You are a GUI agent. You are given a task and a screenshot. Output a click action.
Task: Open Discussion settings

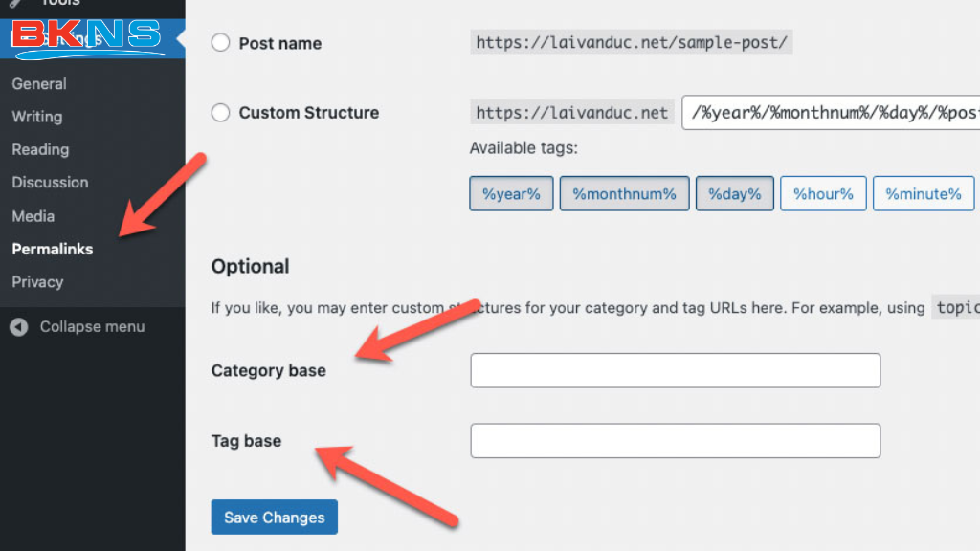[50, 183]
